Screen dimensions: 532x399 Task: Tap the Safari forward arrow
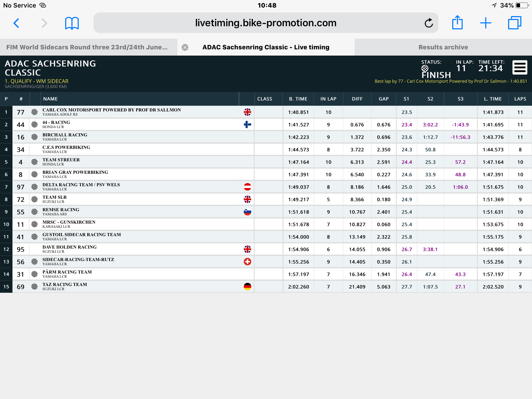pos(44,23)
